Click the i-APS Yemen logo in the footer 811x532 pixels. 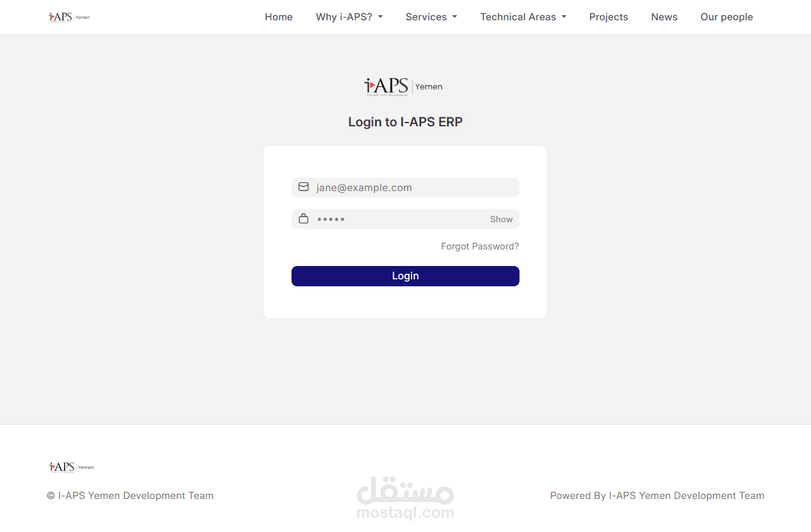point(71,467)
